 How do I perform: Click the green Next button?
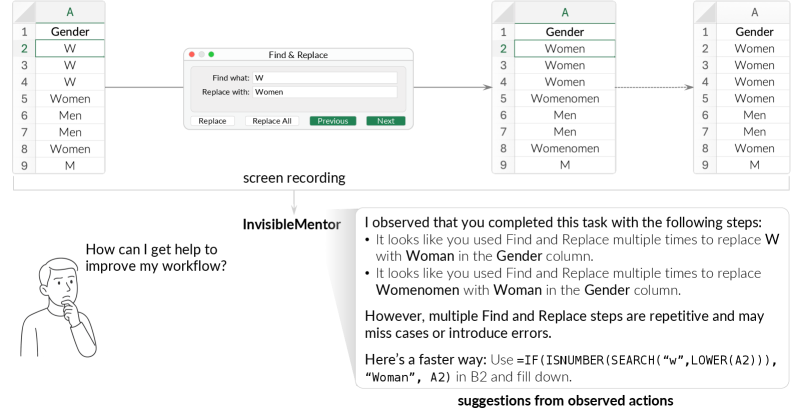tap(385, 121)
